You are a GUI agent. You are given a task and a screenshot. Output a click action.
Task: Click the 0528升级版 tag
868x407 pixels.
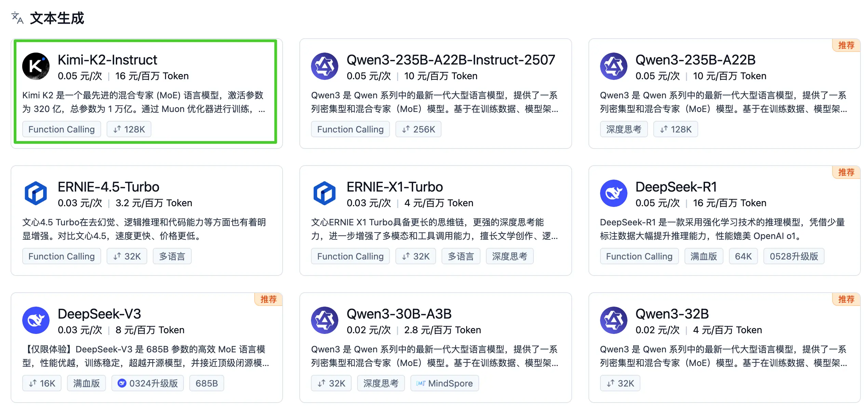pyautogui.click(x=794, y=256)
